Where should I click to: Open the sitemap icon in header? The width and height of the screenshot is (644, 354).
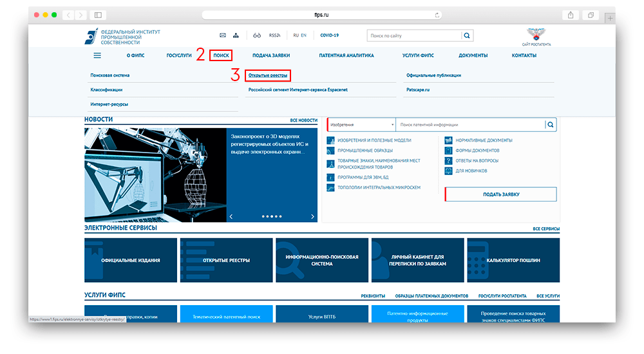pyautogui.click(x=236, y=35)
